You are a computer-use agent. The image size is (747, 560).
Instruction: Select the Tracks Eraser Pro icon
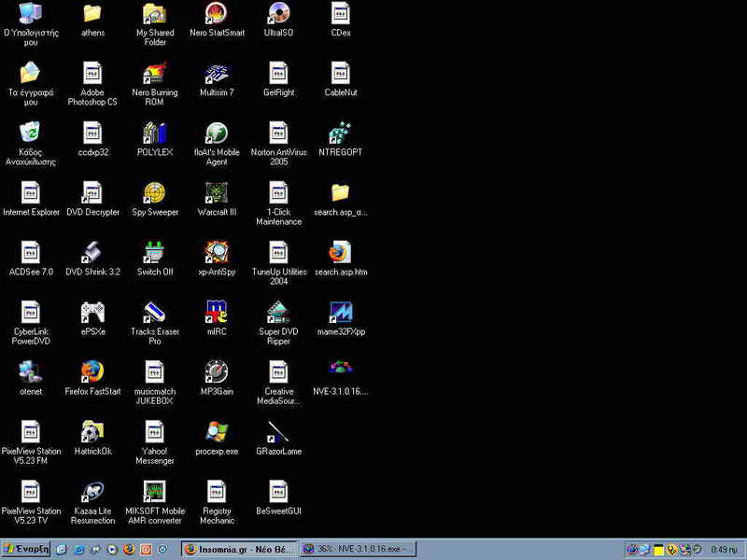click(x=154, y=313)
